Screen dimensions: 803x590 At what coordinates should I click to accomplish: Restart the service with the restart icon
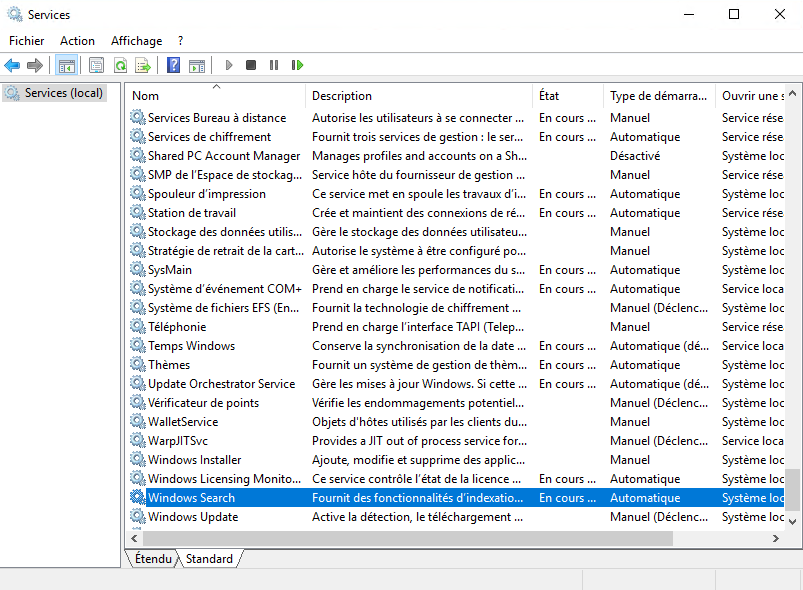(297, 65)
